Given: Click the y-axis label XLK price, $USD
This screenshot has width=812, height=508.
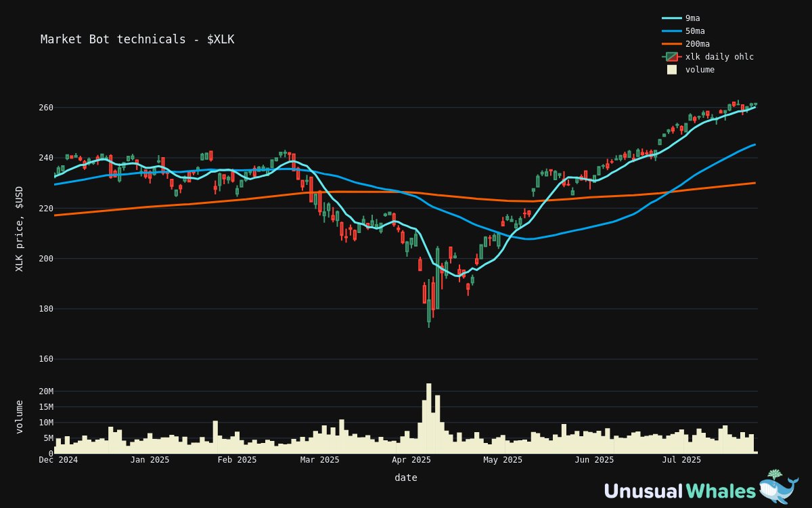Looking at the screenshot, I should pyautogui.click(x=19, y=229).
